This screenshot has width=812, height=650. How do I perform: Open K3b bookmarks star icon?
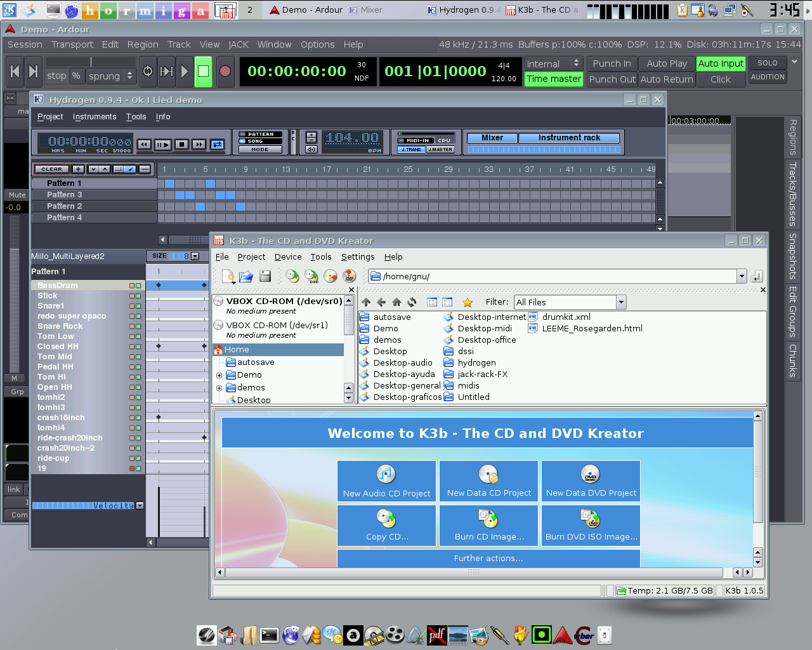click(x=468, y=302)
